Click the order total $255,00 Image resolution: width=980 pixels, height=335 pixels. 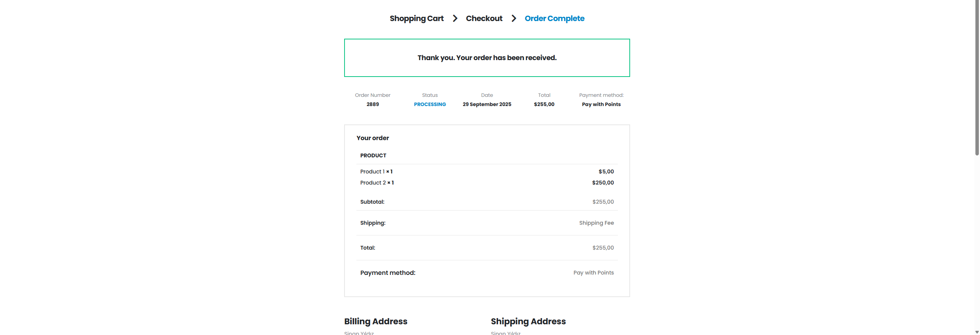[544, 104]
